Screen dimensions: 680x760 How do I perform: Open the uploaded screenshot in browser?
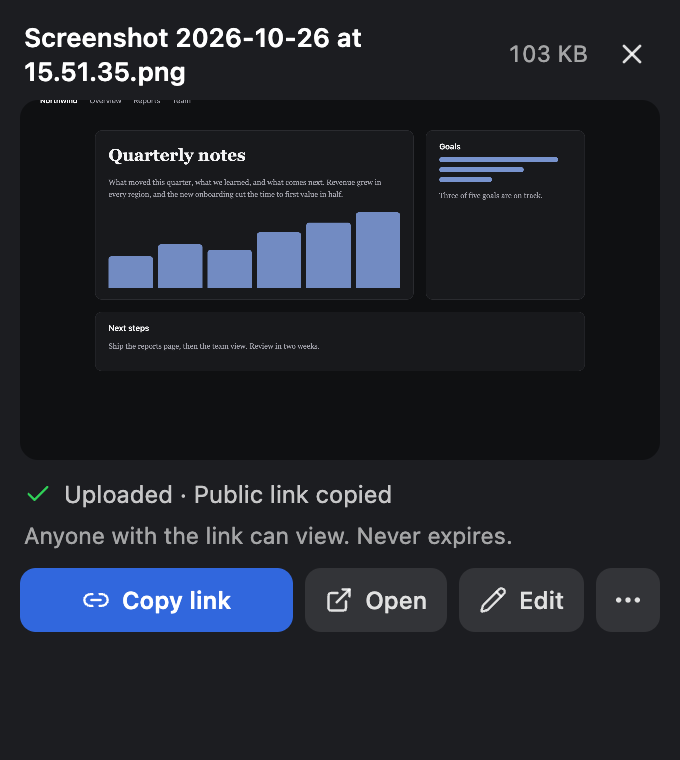click(376, 600)
